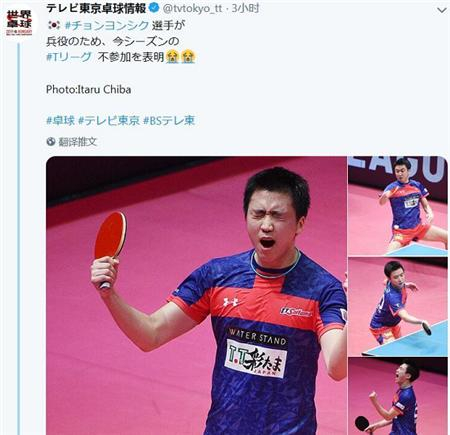Open the top-right serving player photo
450x435 pixels.
[x=398, y=206]
